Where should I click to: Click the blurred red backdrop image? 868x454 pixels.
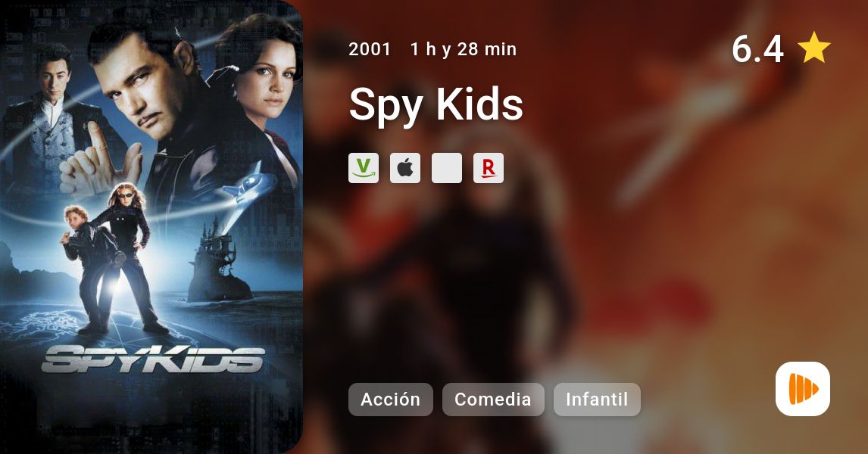tap(585, 227)
